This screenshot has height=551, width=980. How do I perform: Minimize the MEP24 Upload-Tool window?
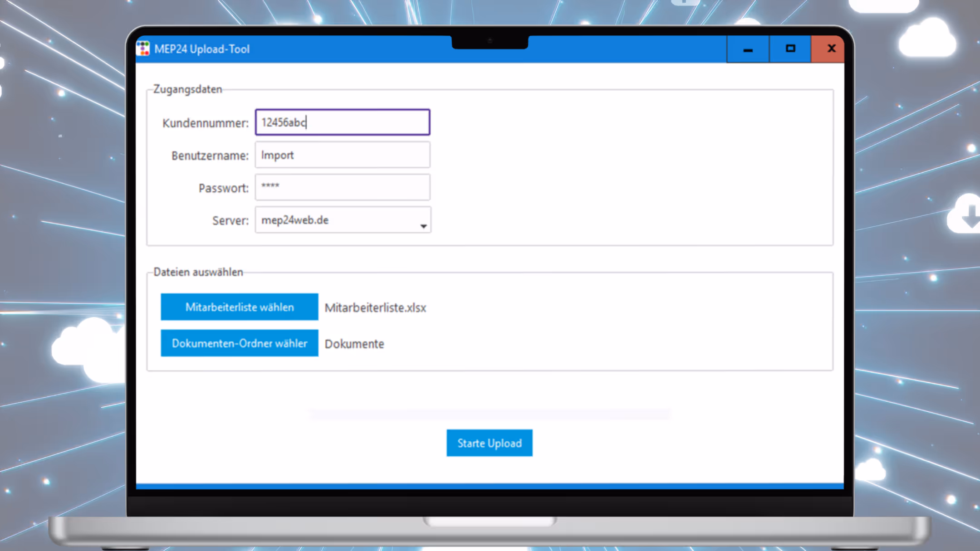(748, 49)
